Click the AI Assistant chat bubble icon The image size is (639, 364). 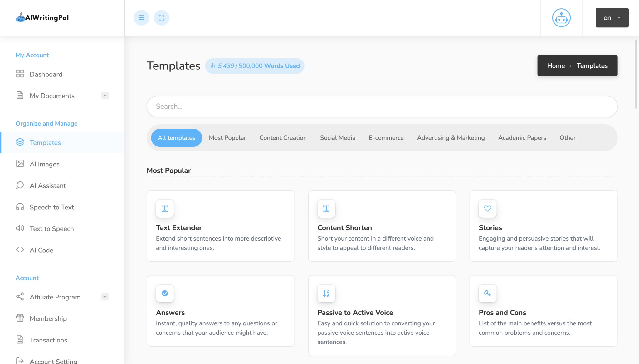(20, 185)
